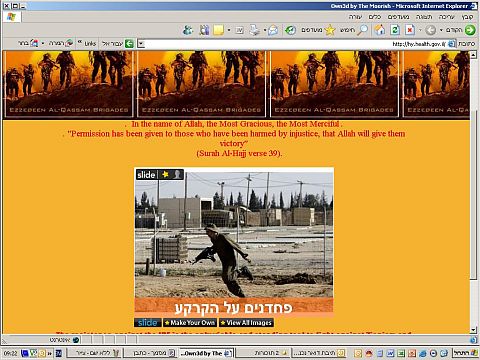Click the Mail envelope toolbar icon
Image resolution: width=480 pixels, height=360 pixels.
tap(273, 30)
